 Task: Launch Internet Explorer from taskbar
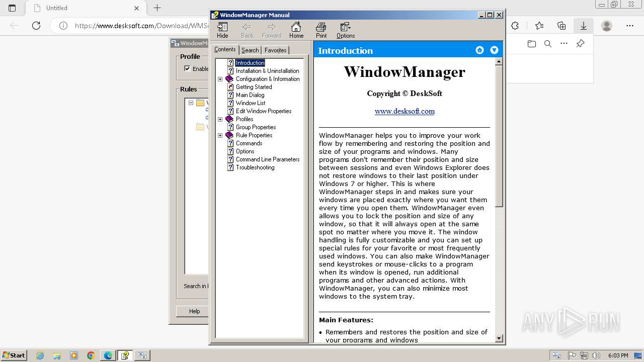click(x=40, y=355)
